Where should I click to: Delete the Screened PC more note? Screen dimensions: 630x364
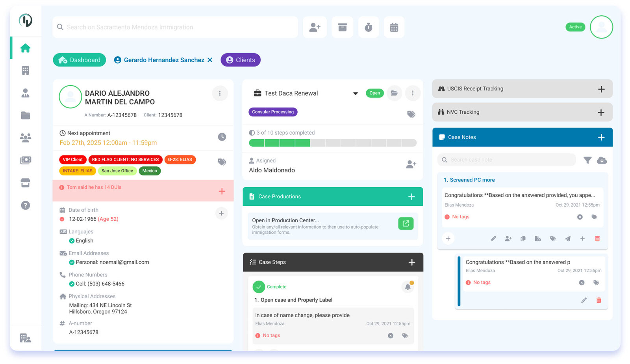pyautogui.click(x=597, y=238)
